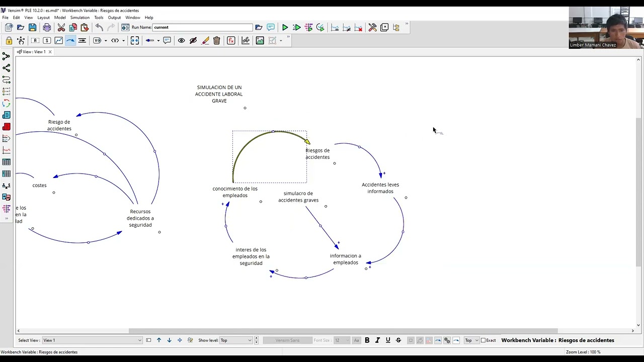This screenshot has width=644, height=362.
Task: Expand the main toolbar overflow chevron
Action: [407, 24]
